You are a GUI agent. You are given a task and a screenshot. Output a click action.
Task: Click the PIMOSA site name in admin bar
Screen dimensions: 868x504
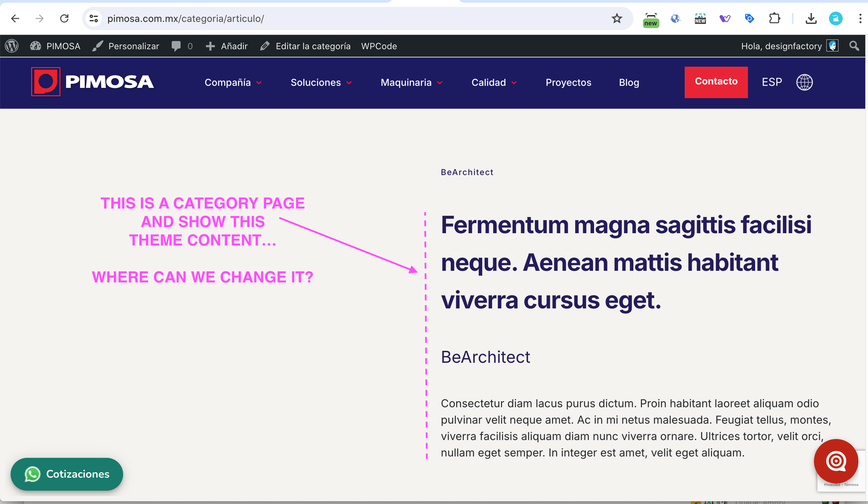[x=63, y=46]
